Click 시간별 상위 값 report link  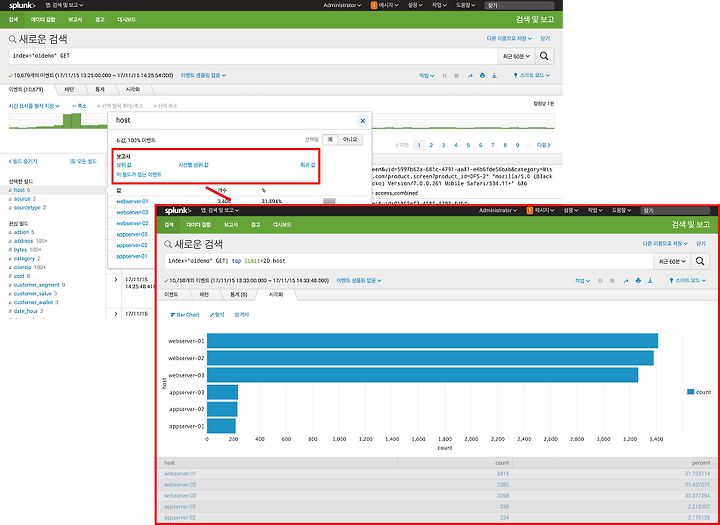pyautogui.click(x=193, y=164)
